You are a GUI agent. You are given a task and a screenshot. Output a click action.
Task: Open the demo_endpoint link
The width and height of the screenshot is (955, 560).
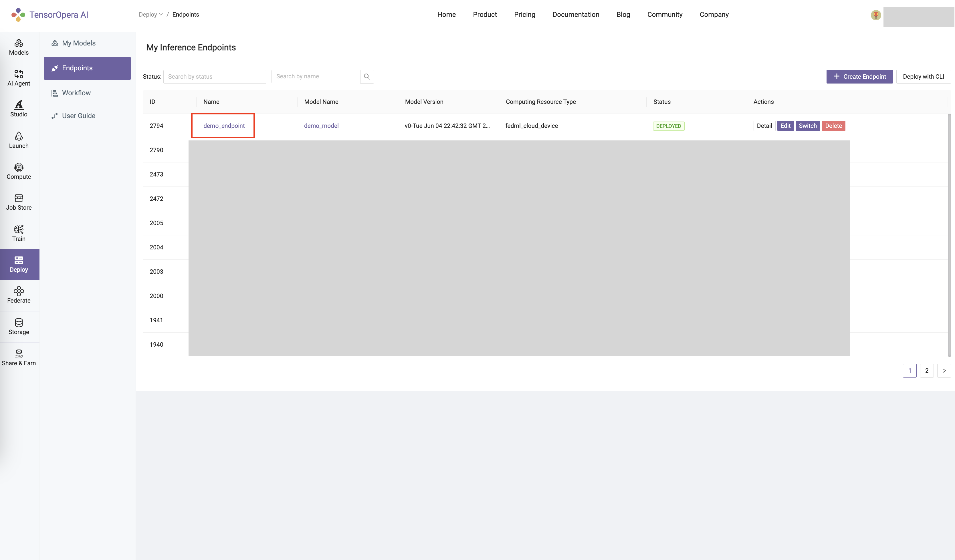(x=224, y=126)
